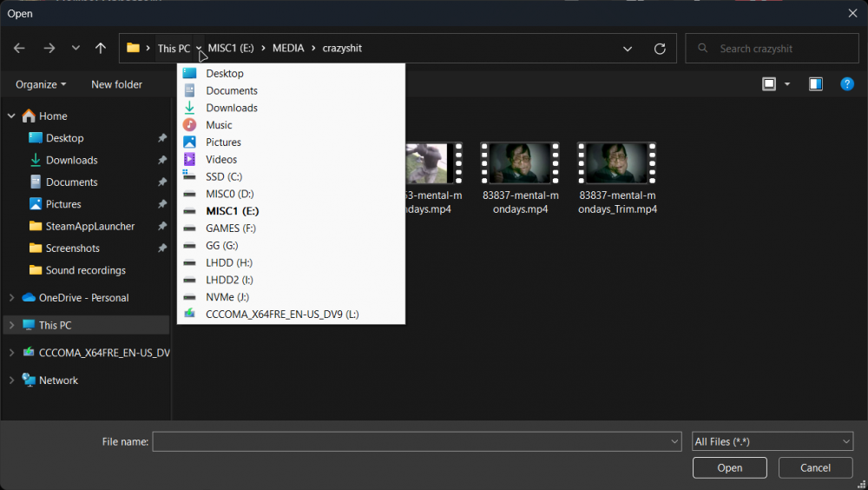
Task: Select 83837-mental-mondays_Trim.mp4 video thumbnail
Action: [x=617, y=165]
